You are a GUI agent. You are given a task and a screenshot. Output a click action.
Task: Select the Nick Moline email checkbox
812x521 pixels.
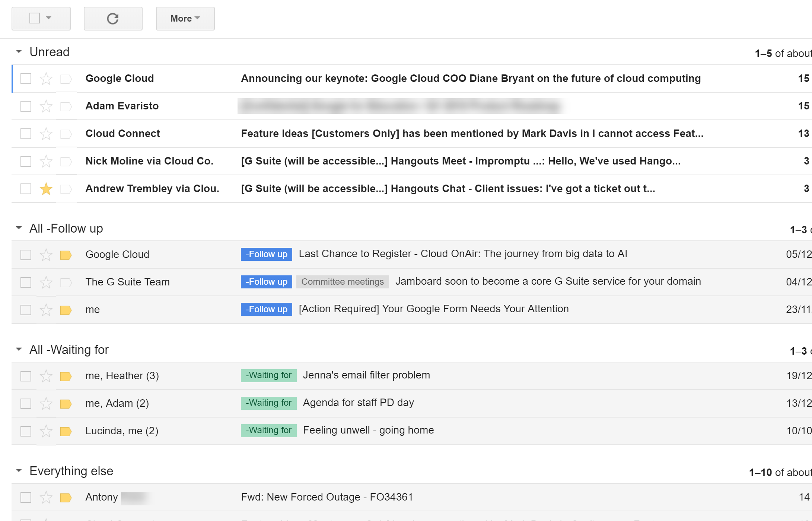(x=26, y=162)
